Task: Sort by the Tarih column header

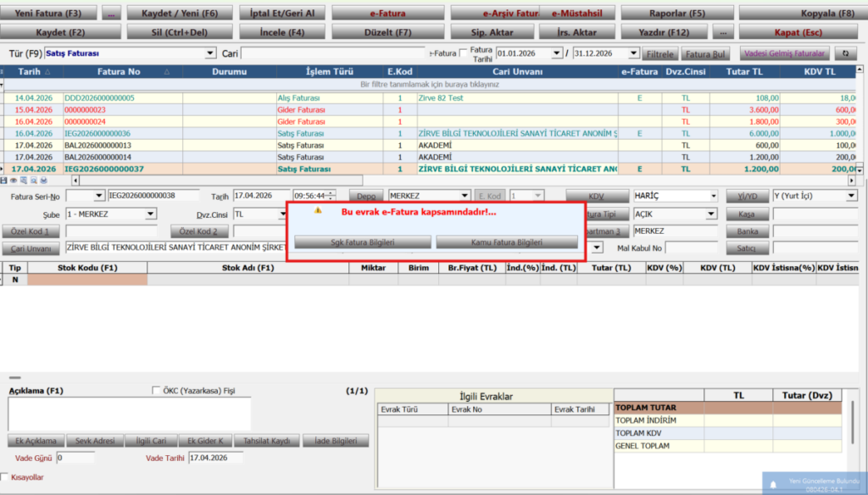Action: pos(33,71)
